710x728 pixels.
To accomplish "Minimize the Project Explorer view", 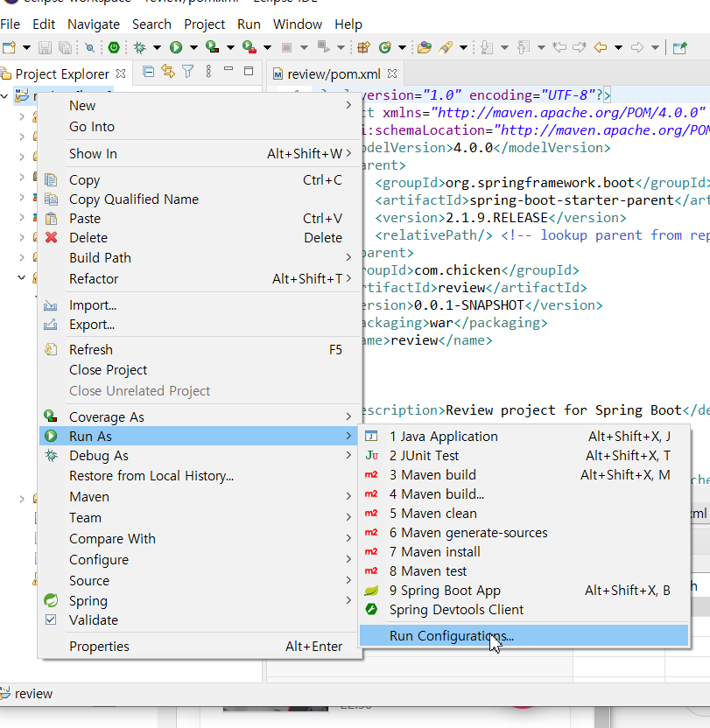I will click(228, 70).
